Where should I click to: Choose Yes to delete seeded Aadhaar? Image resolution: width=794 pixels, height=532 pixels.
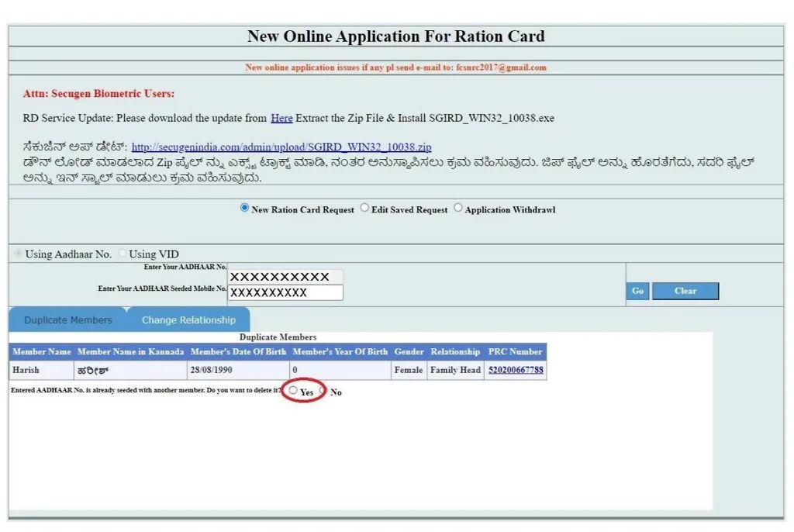[293, 390]
